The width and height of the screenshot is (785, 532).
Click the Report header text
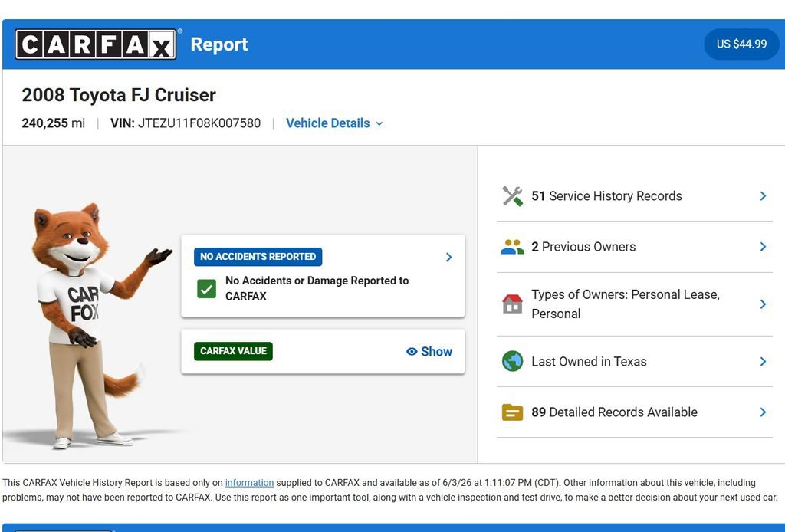[219, 44]
